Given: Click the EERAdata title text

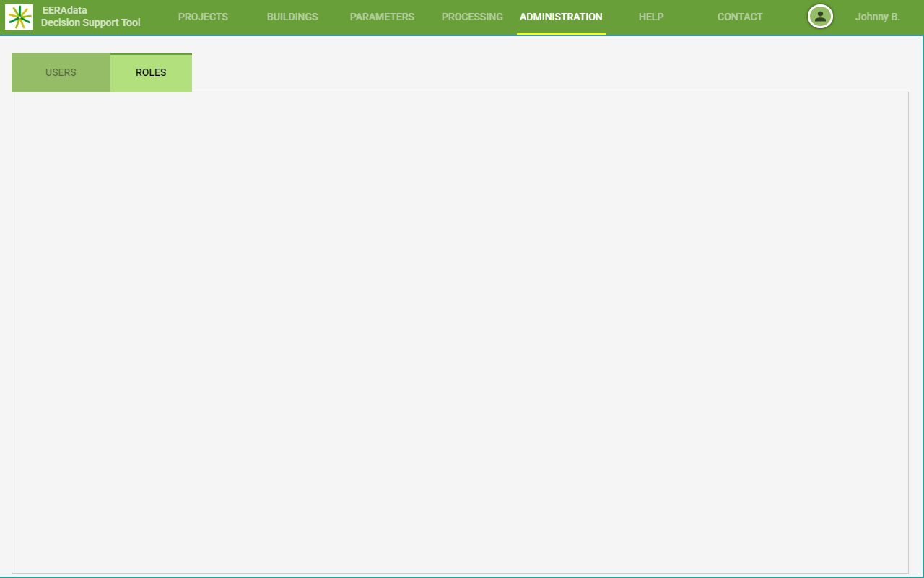Looking at the screenshot, I should [x=65, y=10].
